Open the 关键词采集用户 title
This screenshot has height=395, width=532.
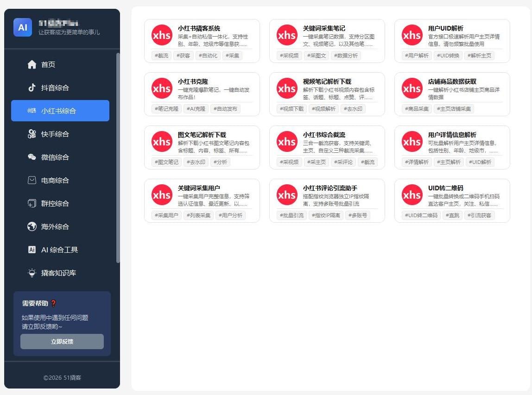coord(199,188)
